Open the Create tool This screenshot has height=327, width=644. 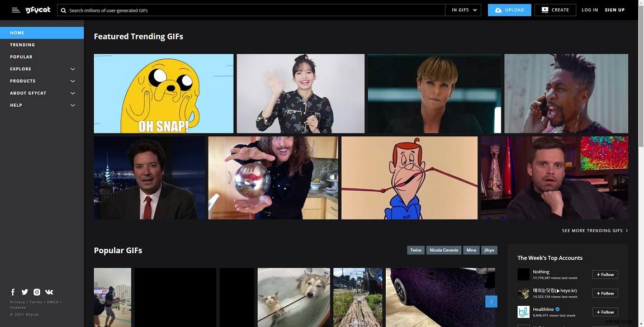pyautogui.click(x=555, y=10)
